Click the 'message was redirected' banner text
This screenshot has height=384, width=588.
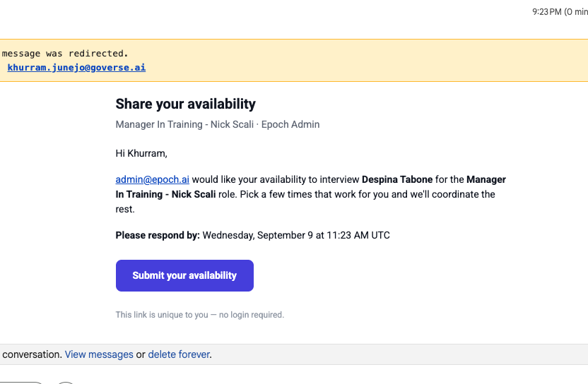[x=65, y=54]
